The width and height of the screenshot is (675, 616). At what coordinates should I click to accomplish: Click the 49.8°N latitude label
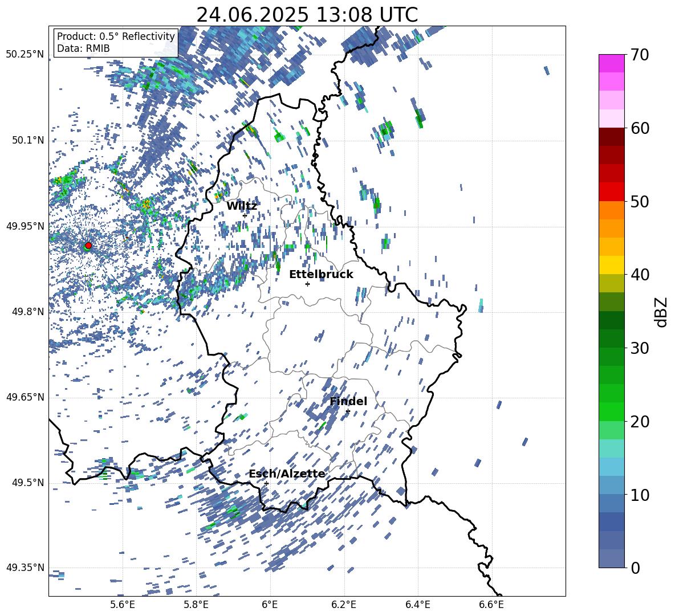point(28,312)
